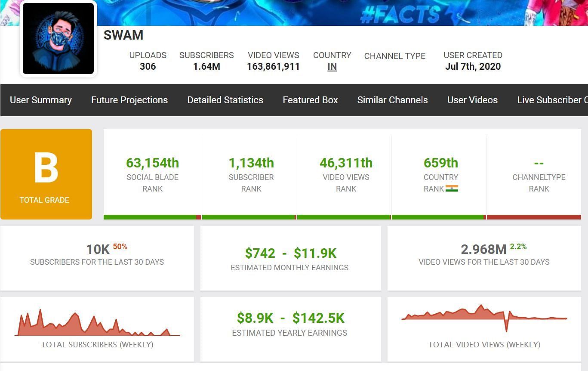Click the IN country link
588x371 pixels.
tap(332, 67)
